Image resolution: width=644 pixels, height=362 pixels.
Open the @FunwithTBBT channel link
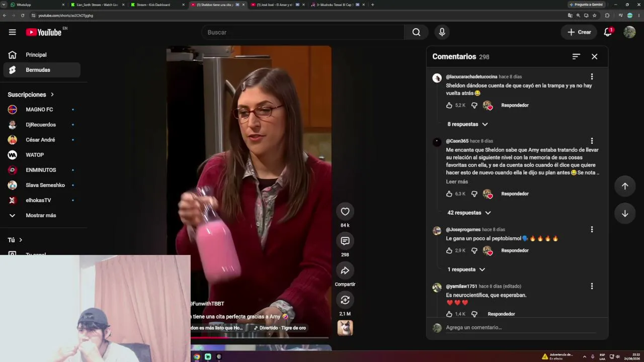click(x=207, y=304)
